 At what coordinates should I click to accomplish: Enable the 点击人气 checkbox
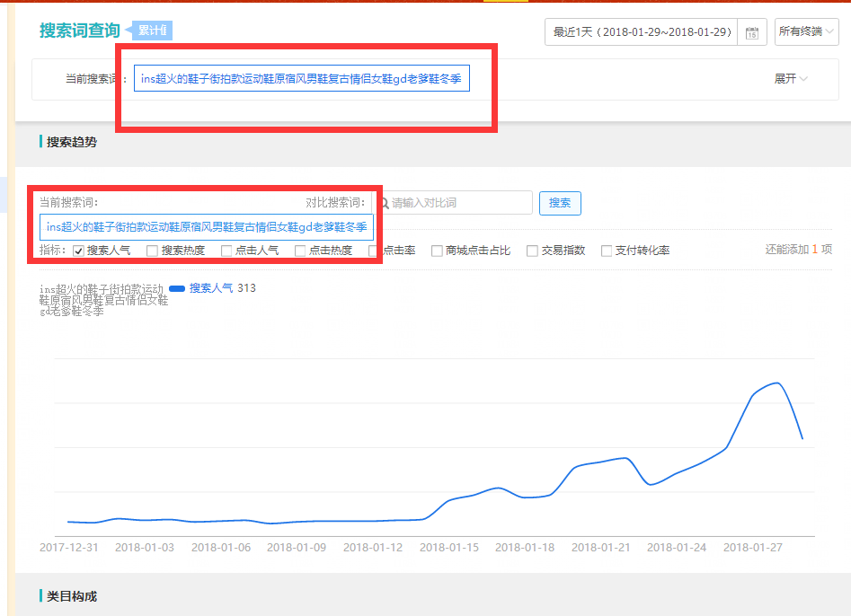click(226, 251)
